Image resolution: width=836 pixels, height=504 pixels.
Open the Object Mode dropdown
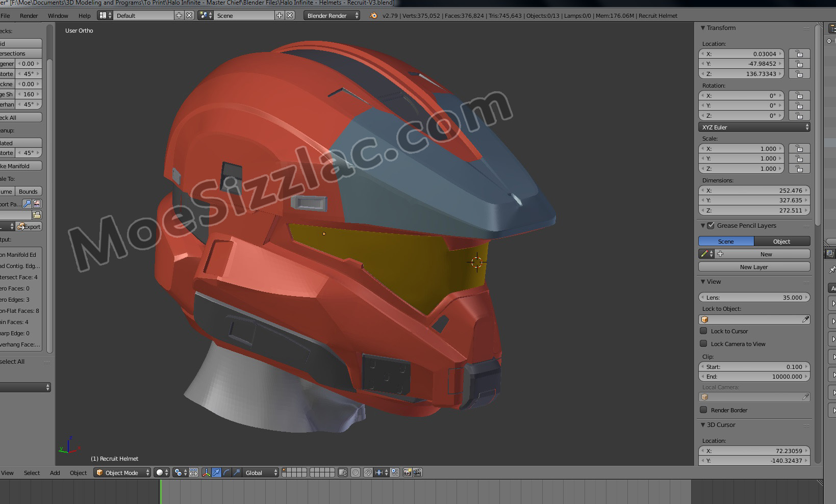click(x=123, y=473)
